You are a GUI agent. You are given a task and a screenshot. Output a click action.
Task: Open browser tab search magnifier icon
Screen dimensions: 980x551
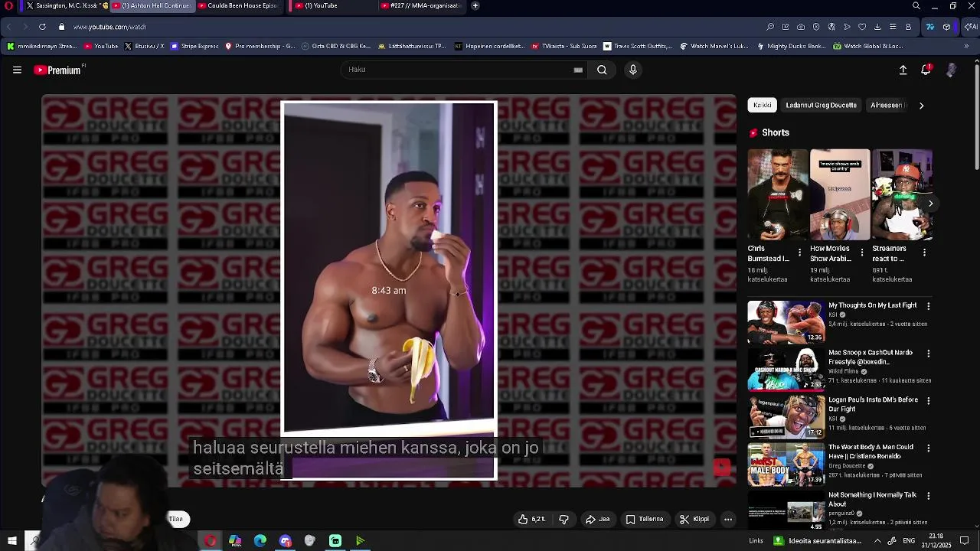click(916, 5)
